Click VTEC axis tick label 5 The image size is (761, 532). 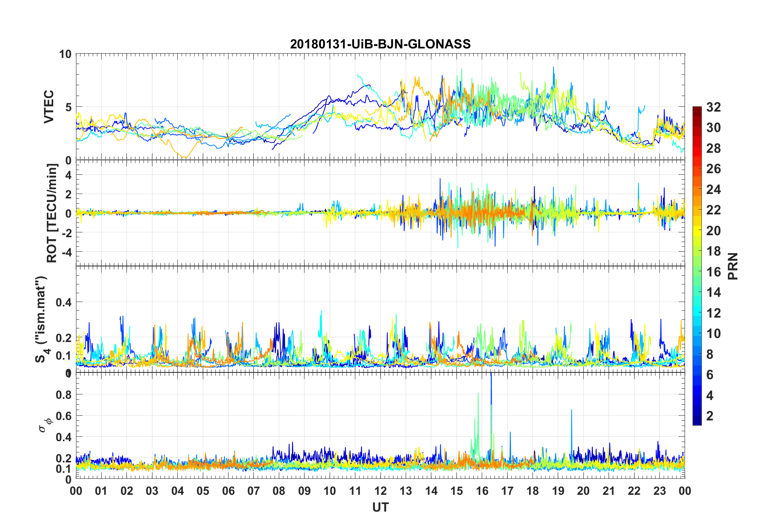(x=68, y=107)
